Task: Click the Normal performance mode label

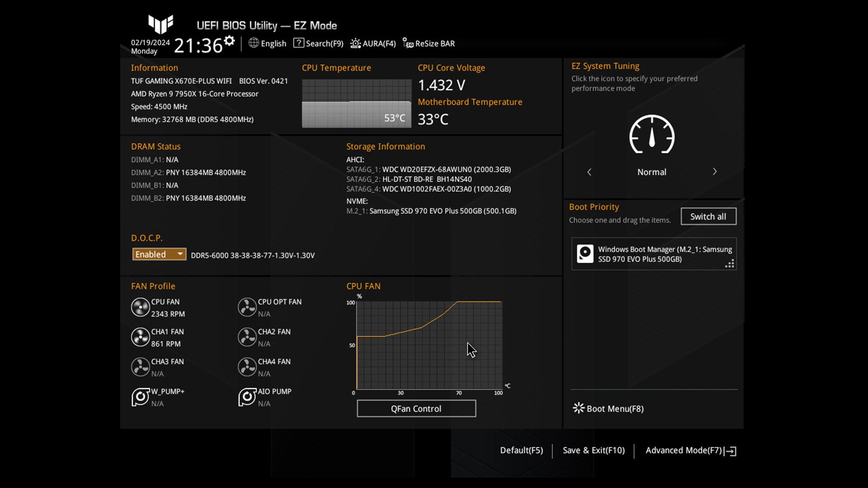Action: click(652, 172)
